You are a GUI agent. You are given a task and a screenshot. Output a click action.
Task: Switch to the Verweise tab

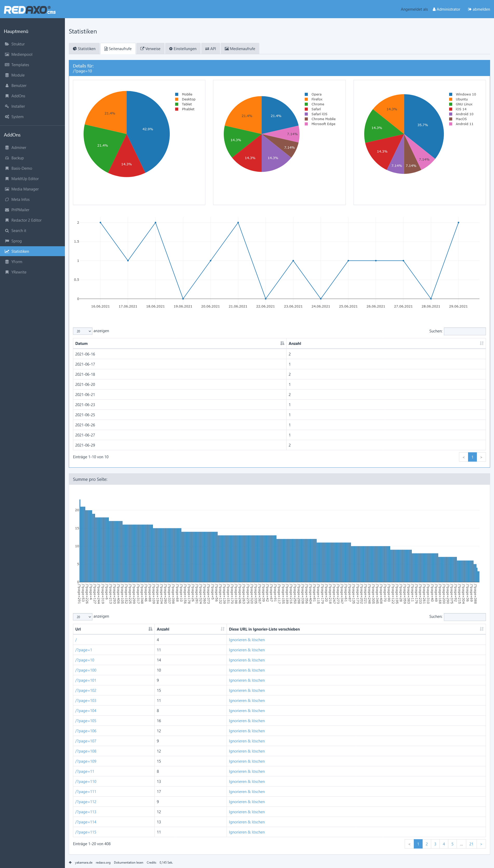150,49
